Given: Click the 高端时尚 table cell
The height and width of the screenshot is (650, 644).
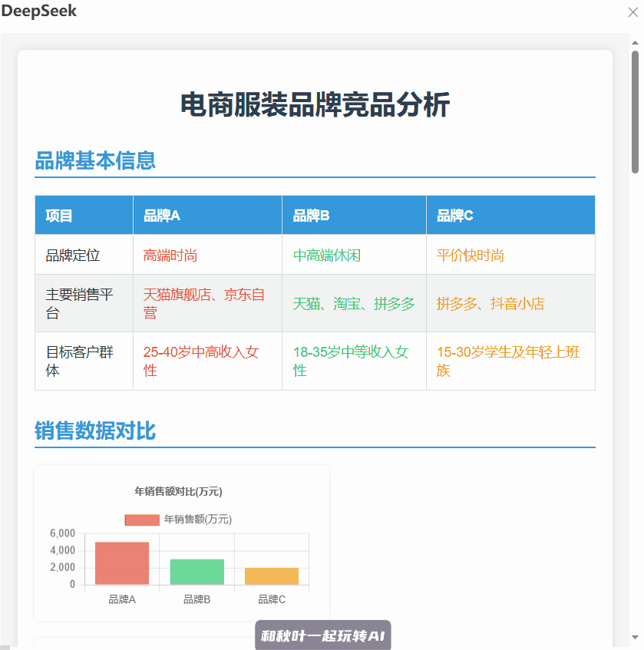Looking at the screenshot, I should (x=170, y=256).
